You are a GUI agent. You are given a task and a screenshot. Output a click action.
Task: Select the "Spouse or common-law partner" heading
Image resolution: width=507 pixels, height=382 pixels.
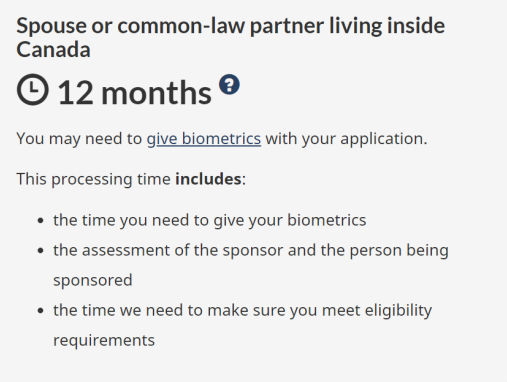point(230,37)
